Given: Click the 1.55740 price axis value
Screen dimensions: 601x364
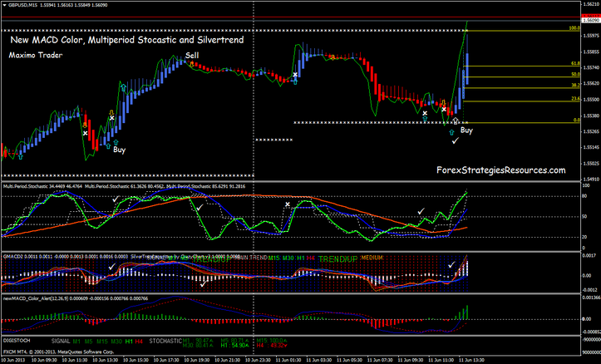Looking at the screenshot, I should (592, 67).
